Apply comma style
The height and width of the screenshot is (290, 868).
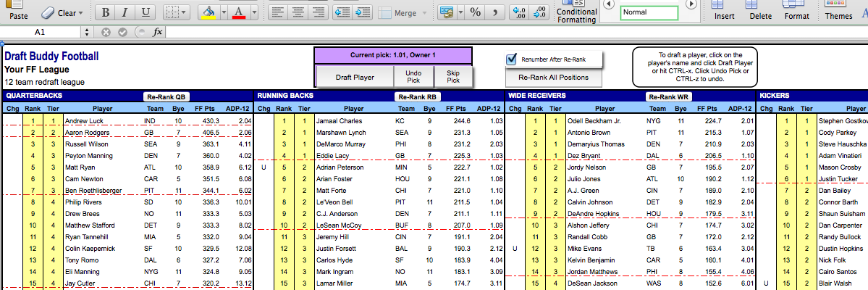pyautogui.click(x=495, y=12)
